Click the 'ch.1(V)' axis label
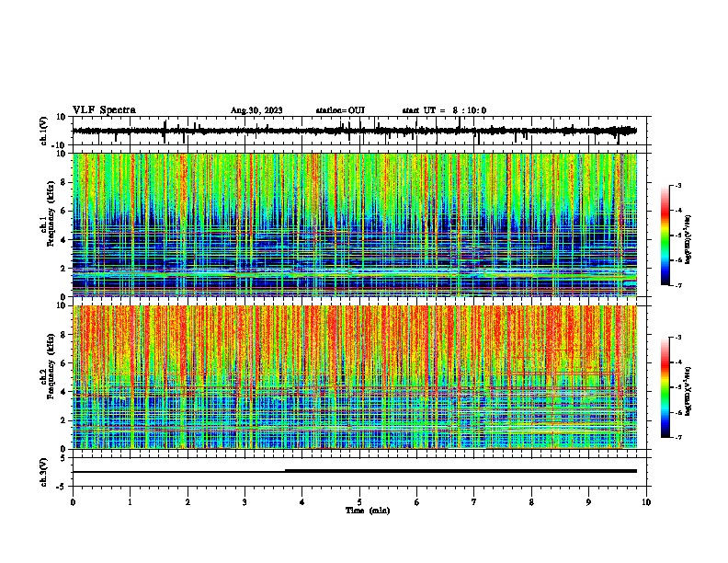 coord(44,131)
